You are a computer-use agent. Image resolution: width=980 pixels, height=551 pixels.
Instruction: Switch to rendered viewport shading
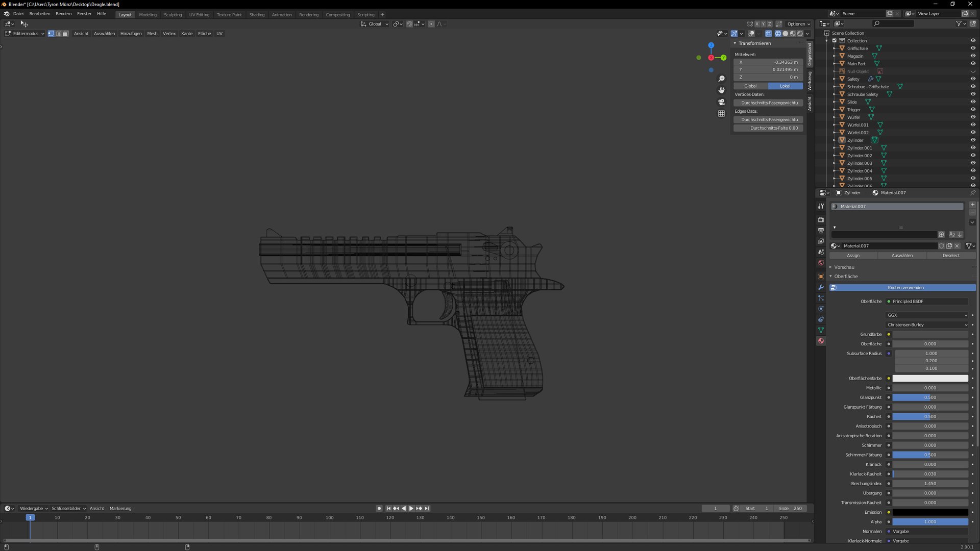(x=800, y=34)
